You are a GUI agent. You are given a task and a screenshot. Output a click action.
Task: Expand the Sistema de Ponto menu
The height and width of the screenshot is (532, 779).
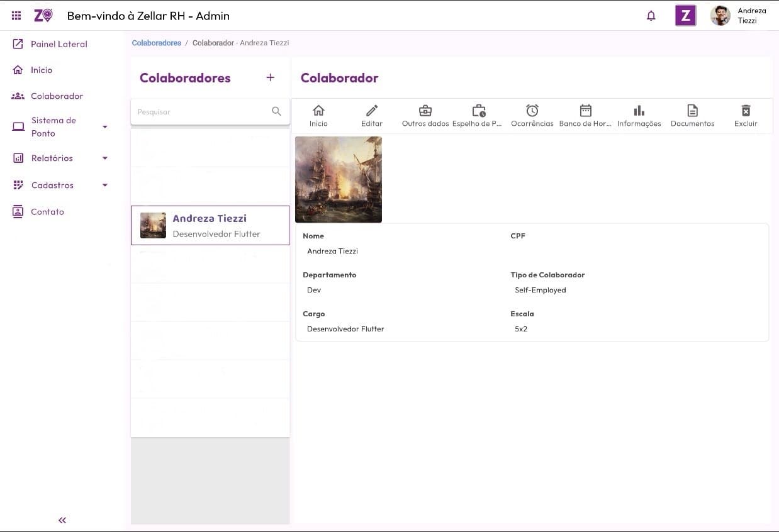point(105,127)
